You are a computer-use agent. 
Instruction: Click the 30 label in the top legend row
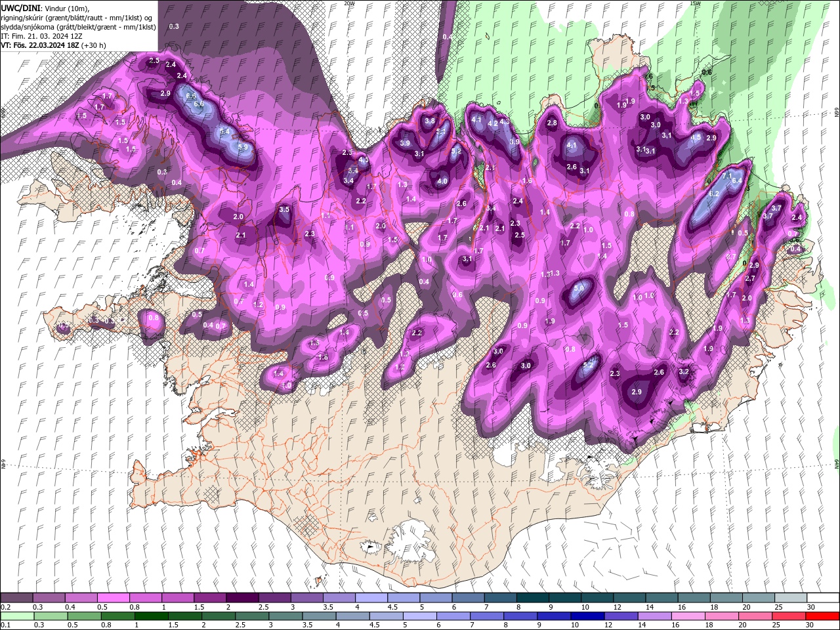(812, 607)
